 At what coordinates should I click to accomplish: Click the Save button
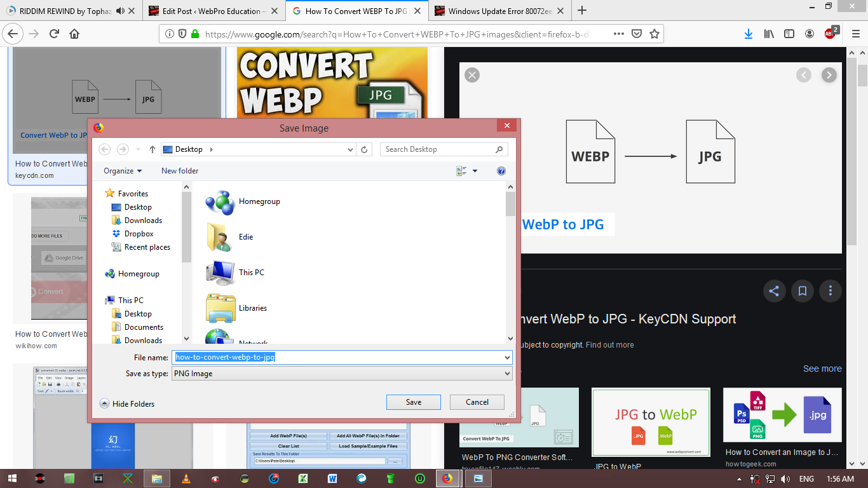[414, 402]
